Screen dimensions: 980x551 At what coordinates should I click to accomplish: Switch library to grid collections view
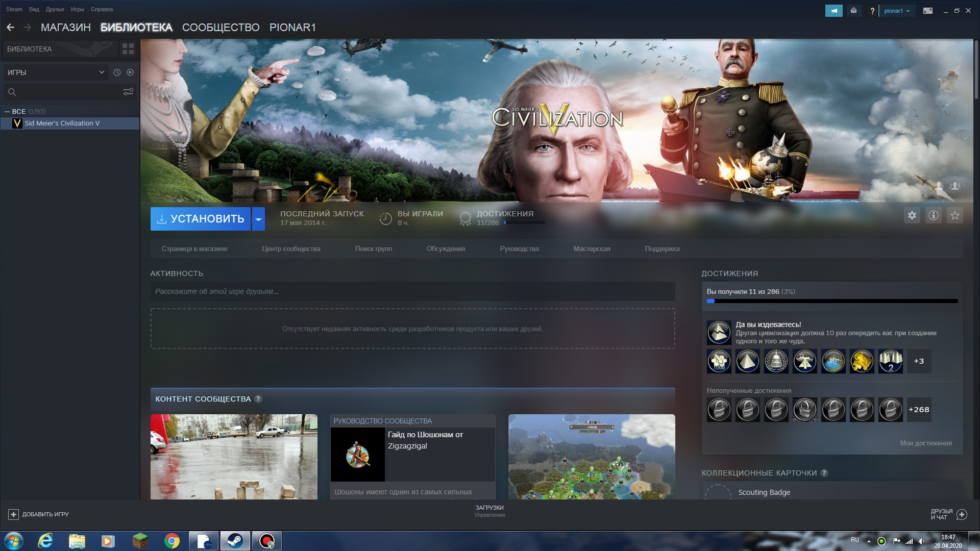click(128, 49)
